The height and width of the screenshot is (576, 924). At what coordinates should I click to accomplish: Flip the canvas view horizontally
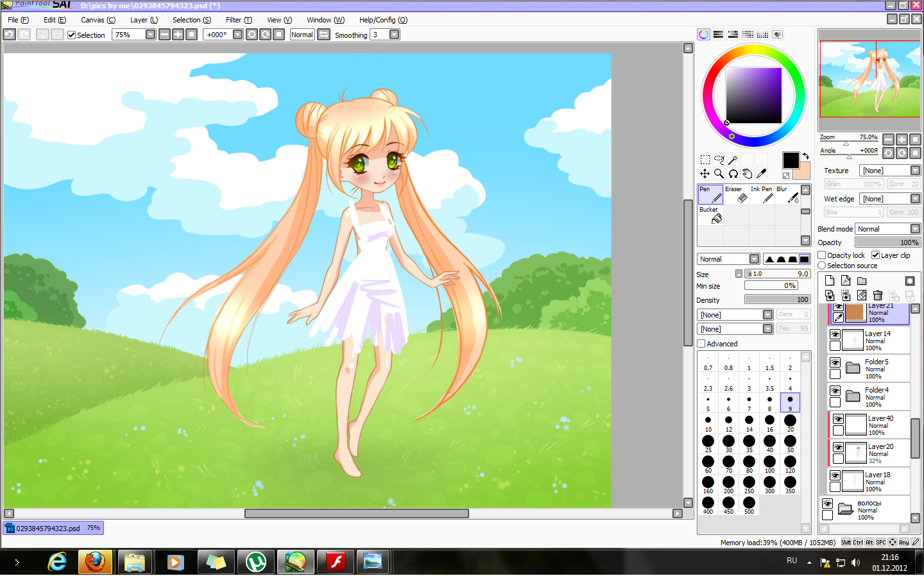point(324,35)
